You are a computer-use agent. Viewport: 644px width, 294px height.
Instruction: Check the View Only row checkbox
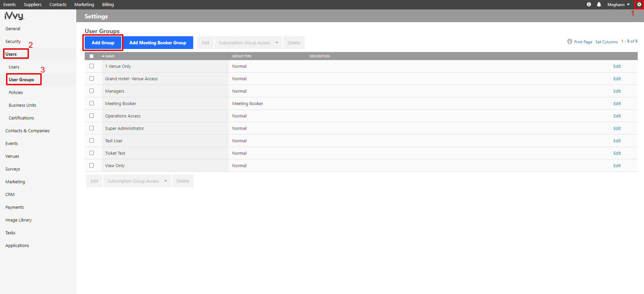91,165
